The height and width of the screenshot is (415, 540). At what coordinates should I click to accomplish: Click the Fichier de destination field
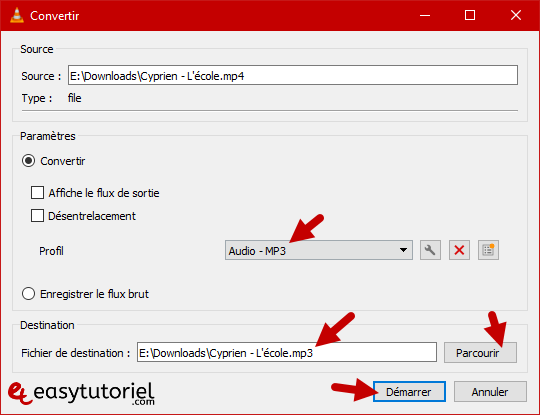click(x=287, y=353)
